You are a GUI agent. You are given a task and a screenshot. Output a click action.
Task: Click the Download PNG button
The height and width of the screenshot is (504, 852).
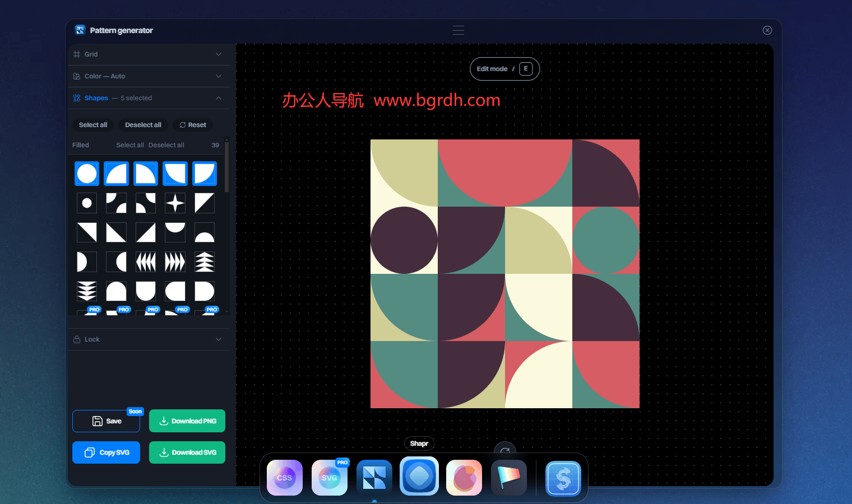click(x=187, y=421)
